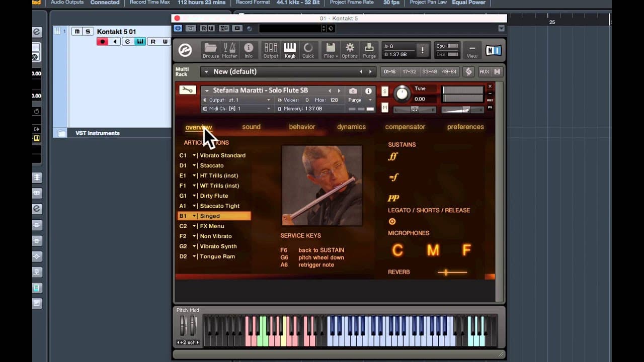Toggle the C close microphone
The image size is (644, 362).
pos(397,250)
